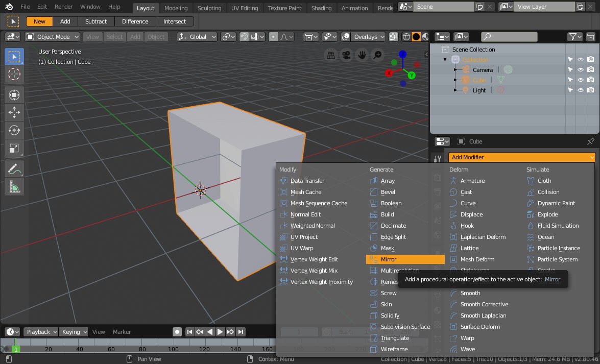The image size is (600, 364).
Task: Jump to last frame in timeline
Action: (x=241, y=332)
